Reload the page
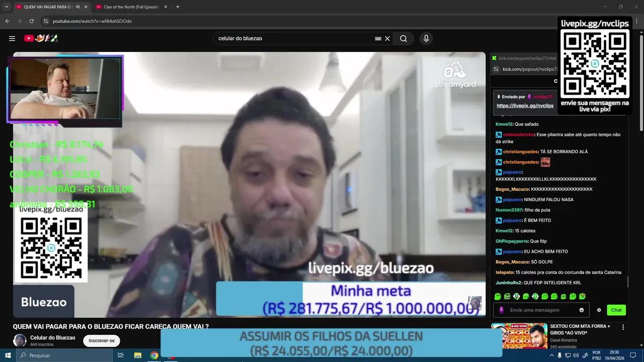644x362 pixels. pos(31,21)
